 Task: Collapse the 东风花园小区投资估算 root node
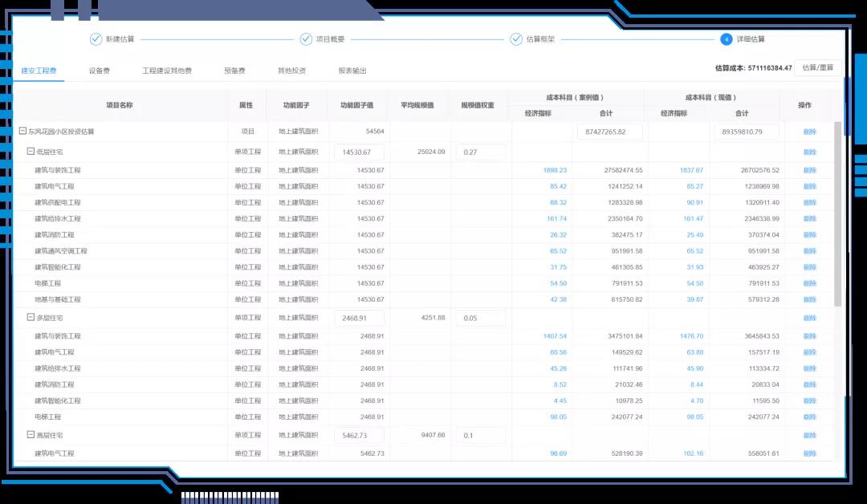22,132
